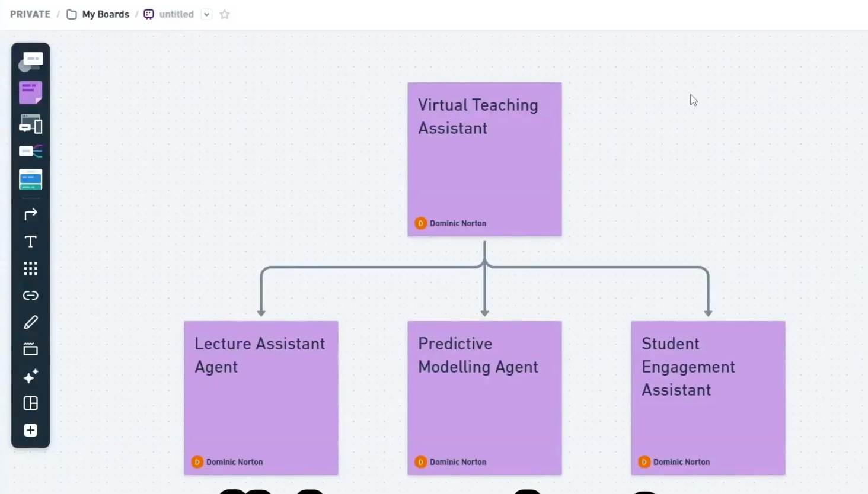Activate the Text tool
This screenshot has width=868, height=494.
coord(30,242)
